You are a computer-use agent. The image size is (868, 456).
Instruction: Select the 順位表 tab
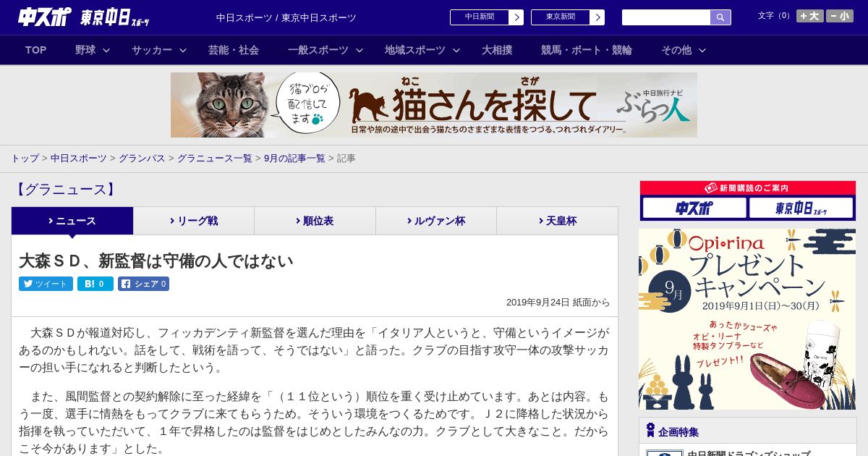315,221
